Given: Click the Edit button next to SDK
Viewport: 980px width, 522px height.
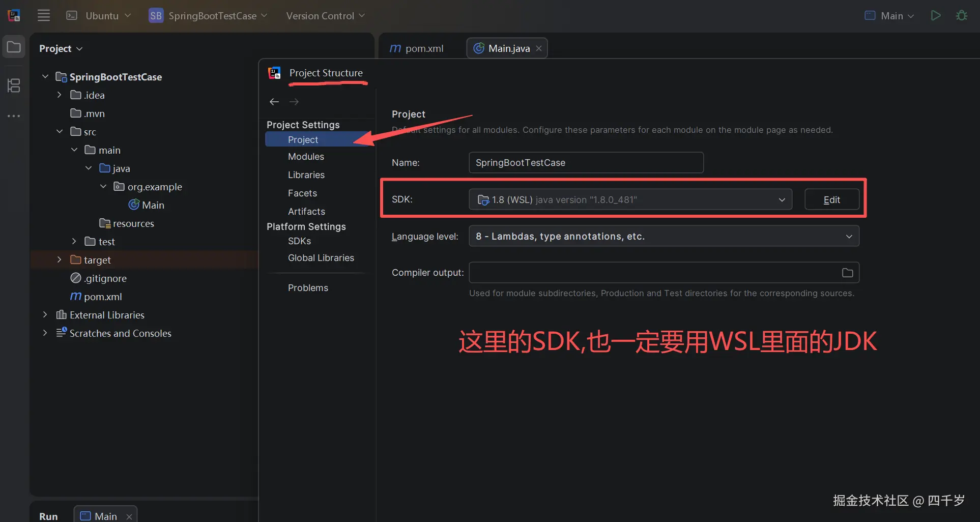Looking at the screenshot, I should click(x=831, y=199).
